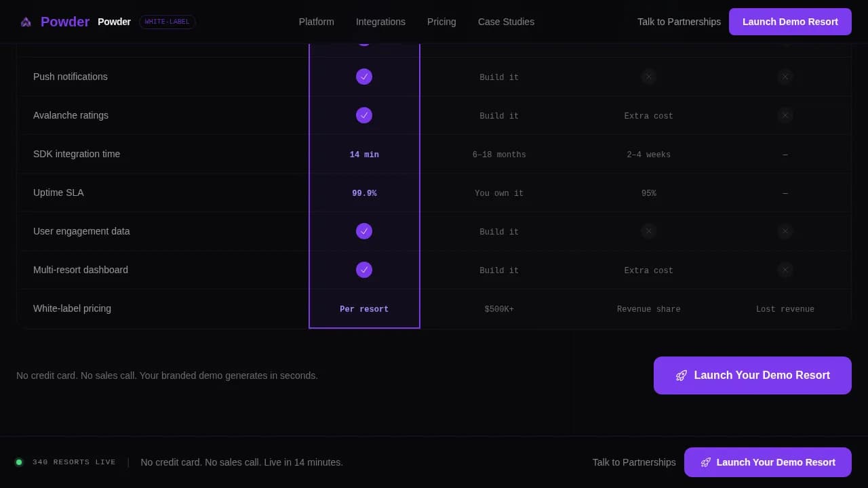Click the rocket icon in the purple demo CTA
This screenshot has height=488, width=868.
(x=681, y=375)
